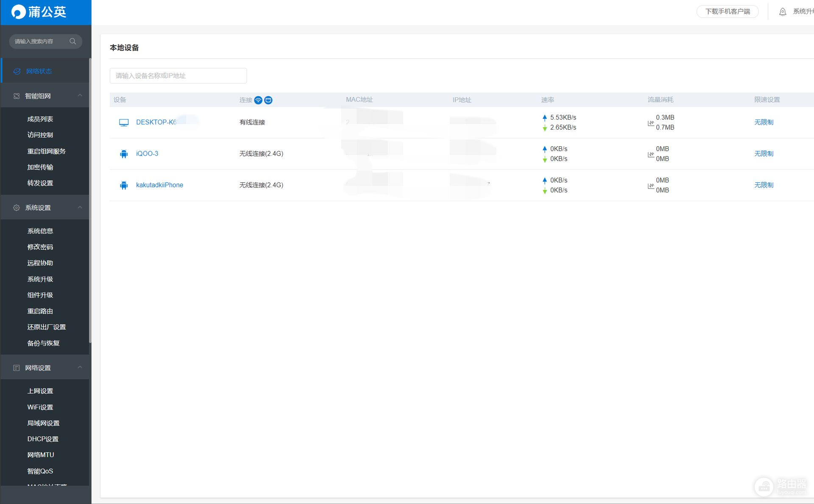Open traffic chart icon for iQOO-3 row
814x504 pixels.
click(651, 155)
